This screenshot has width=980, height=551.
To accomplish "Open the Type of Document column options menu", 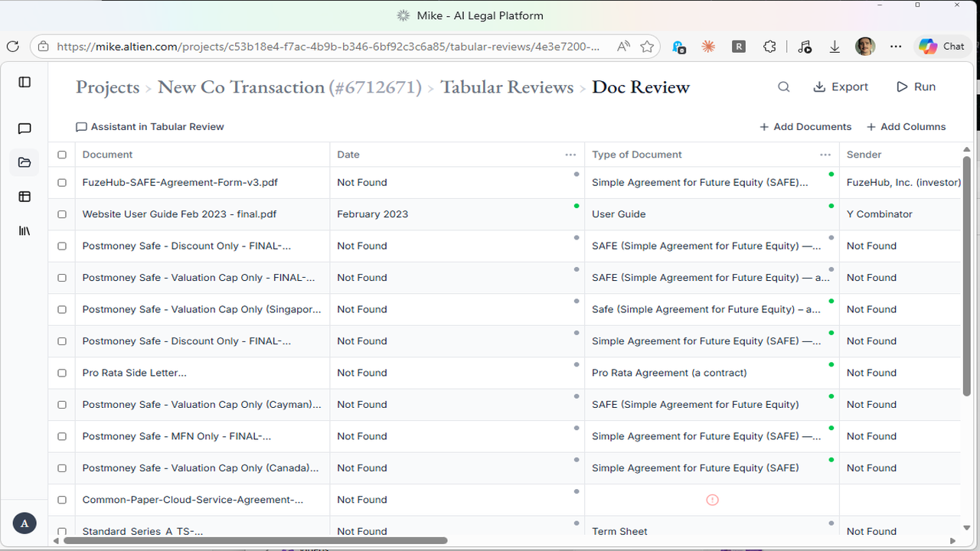I will pos(825,155).
